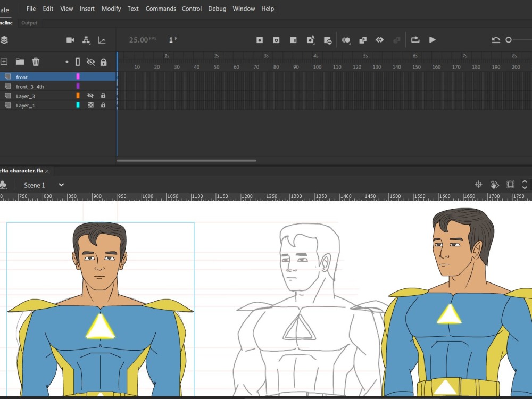
Task: Open the Debug menu
Action: (217, 9)
